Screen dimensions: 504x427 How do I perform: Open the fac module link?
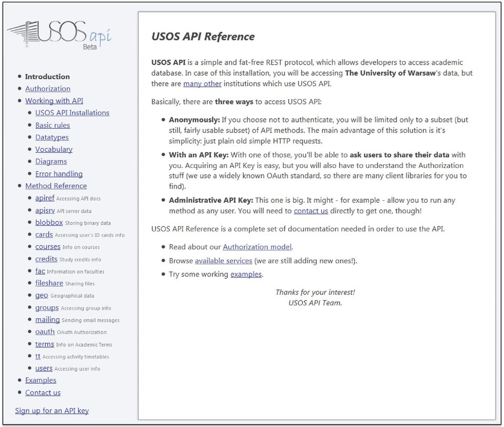(40, 271)
